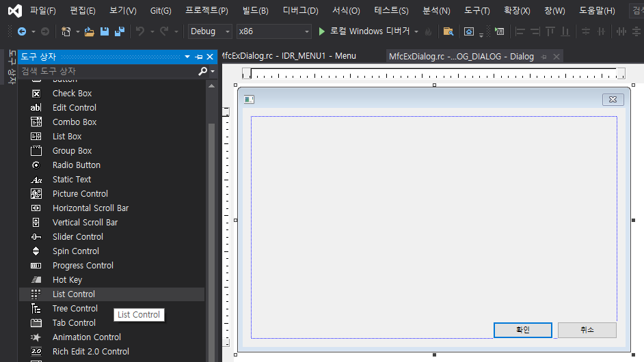Open the Git(G) menu
644x362 pixels.
point(161,11)
